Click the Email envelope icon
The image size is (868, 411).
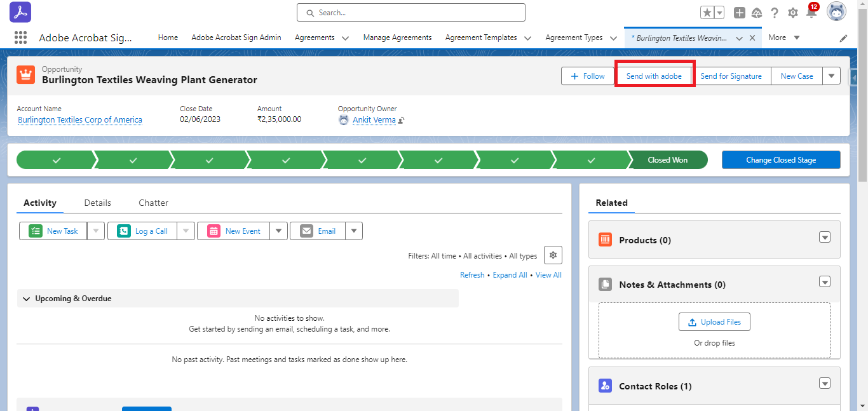[306, 231]
